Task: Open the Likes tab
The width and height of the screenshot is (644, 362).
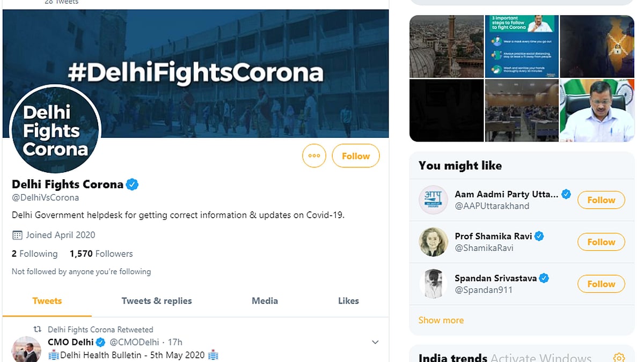Action: pyautogui.click(x=348, y=301)
